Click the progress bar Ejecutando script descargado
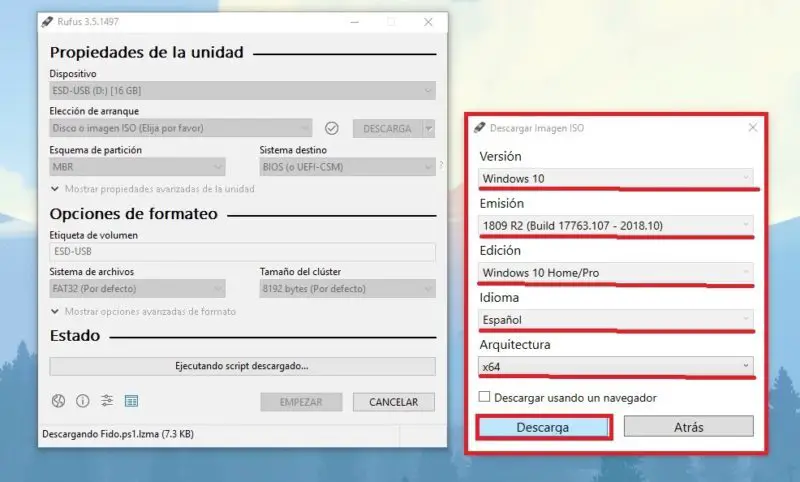The width and height of the screenshot is (800, 482). coord(242,366)
